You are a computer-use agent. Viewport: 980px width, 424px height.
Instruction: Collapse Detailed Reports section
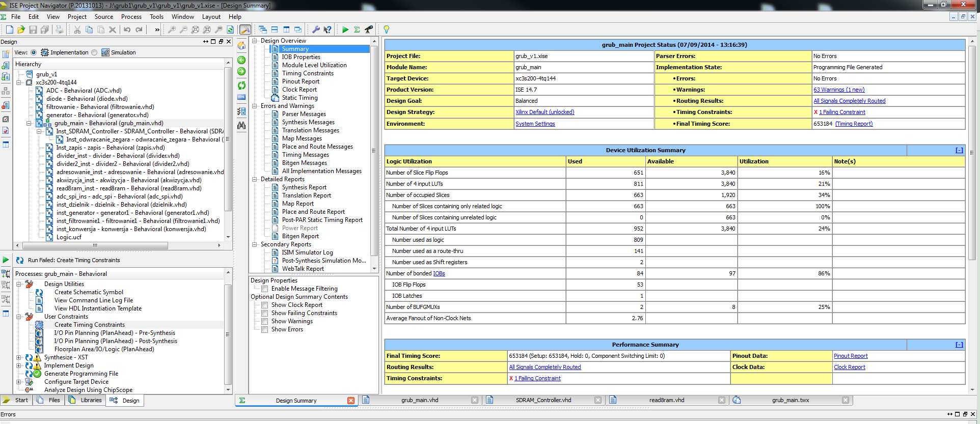[x=255, y=179]
